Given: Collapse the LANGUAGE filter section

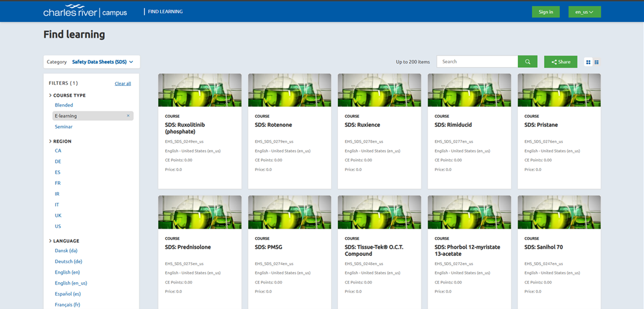Looking at the screenshot, I should (64, 241).
